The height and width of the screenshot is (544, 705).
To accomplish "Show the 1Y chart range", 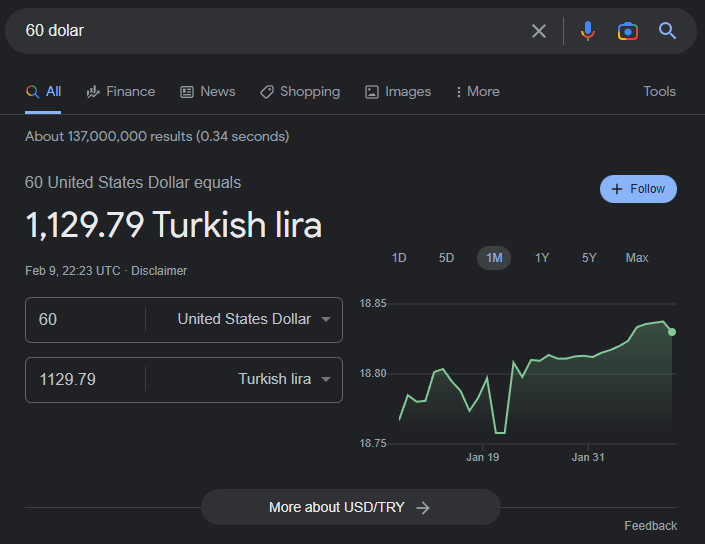I will [x=542, y=258].
